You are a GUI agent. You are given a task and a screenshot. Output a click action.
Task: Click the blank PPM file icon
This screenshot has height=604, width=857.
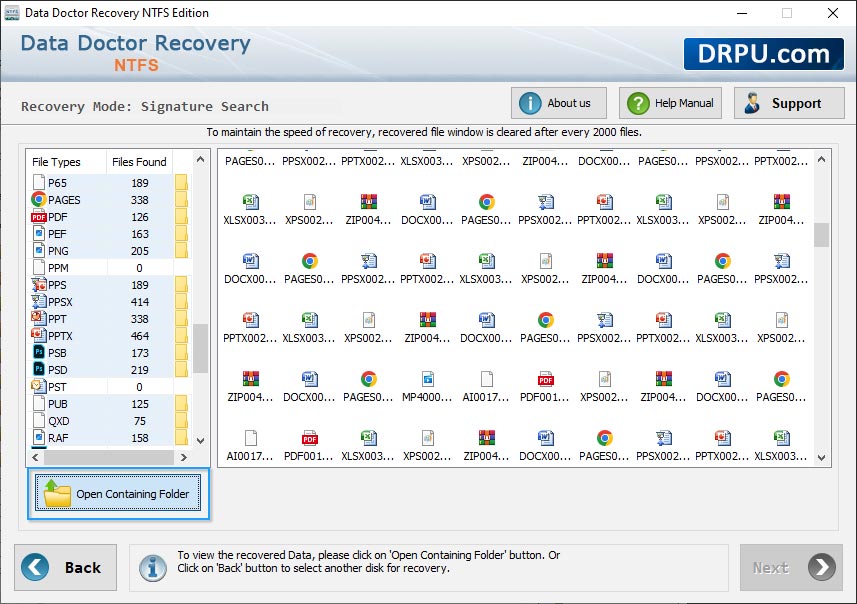(x=39, y=268)
